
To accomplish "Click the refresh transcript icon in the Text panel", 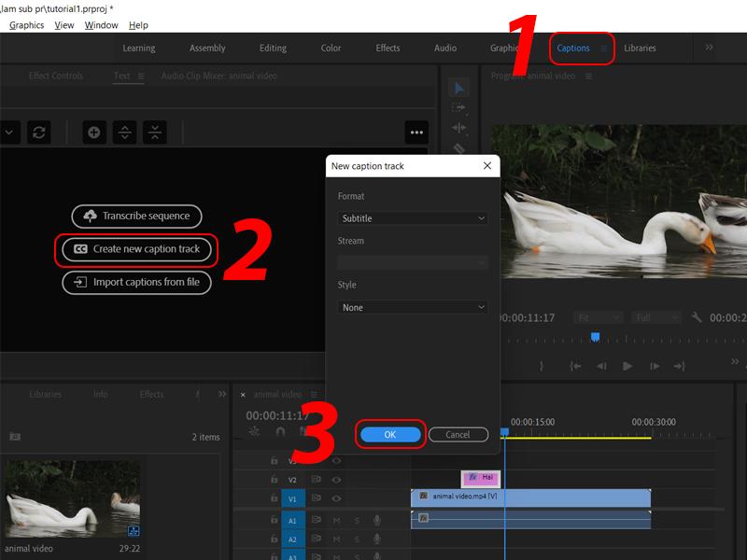I will pos(38,132).
